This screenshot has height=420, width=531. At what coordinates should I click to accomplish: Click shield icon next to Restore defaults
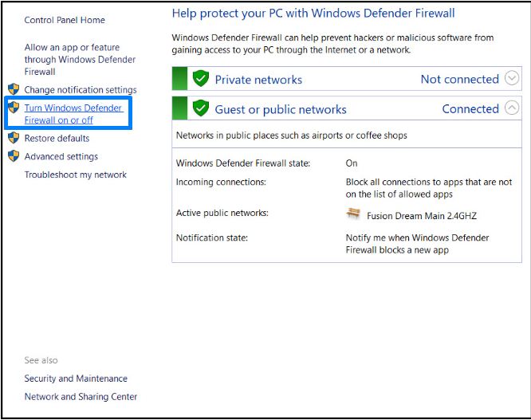click(13, 138)
